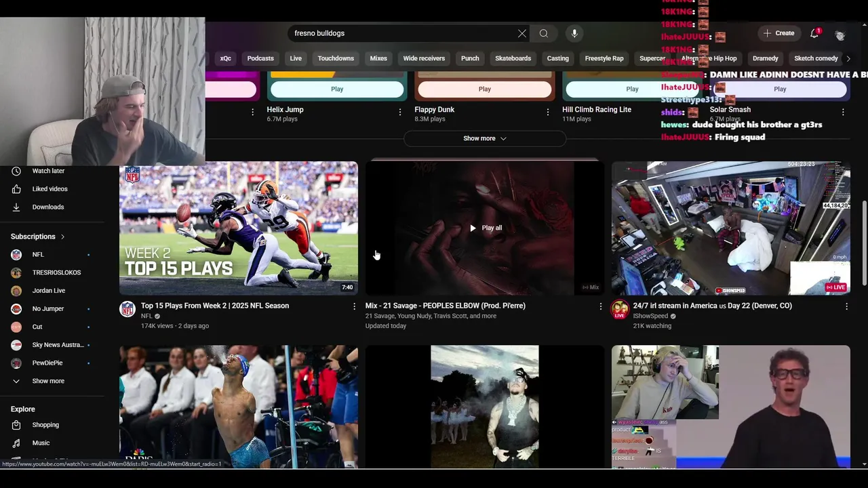Open the smoky album cover video thumbnail

(485, 407)
